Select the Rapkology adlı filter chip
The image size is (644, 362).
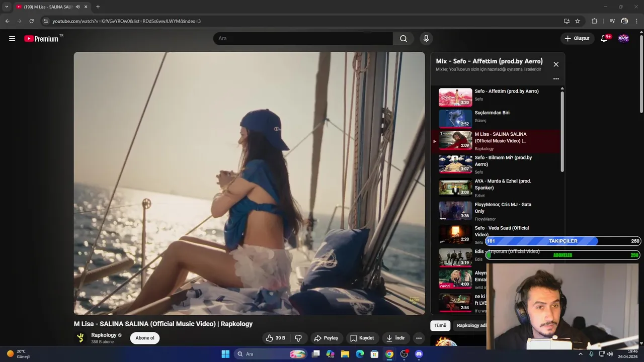click(x=471, y=325)
